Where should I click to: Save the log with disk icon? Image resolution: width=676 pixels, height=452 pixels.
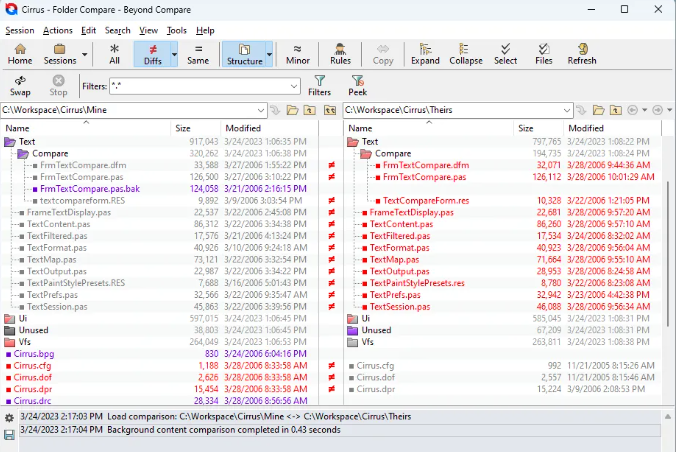(x=9, y=435)
